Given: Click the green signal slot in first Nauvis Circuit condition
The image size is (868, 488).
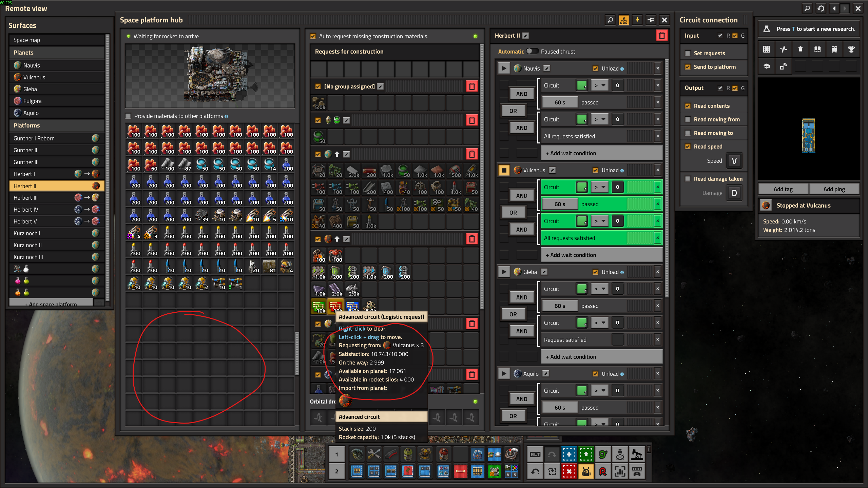Looking at the screenshot, I should (x=582, y=85).
